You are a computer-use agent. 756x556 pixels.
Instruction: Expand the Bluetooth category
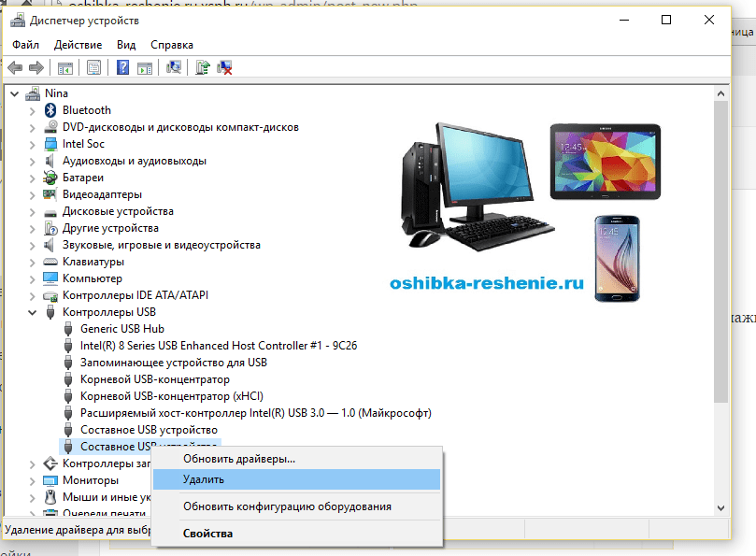coord(33,111)
